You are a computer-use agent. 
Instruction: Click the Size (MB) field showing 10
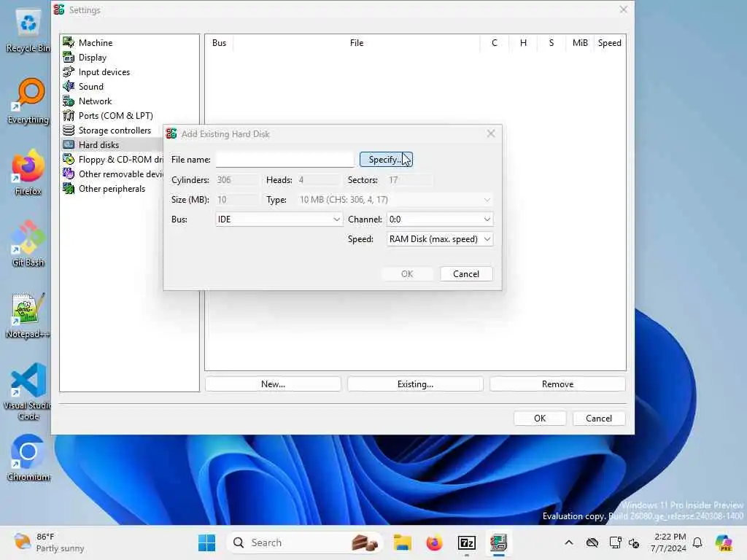point(236,200)
